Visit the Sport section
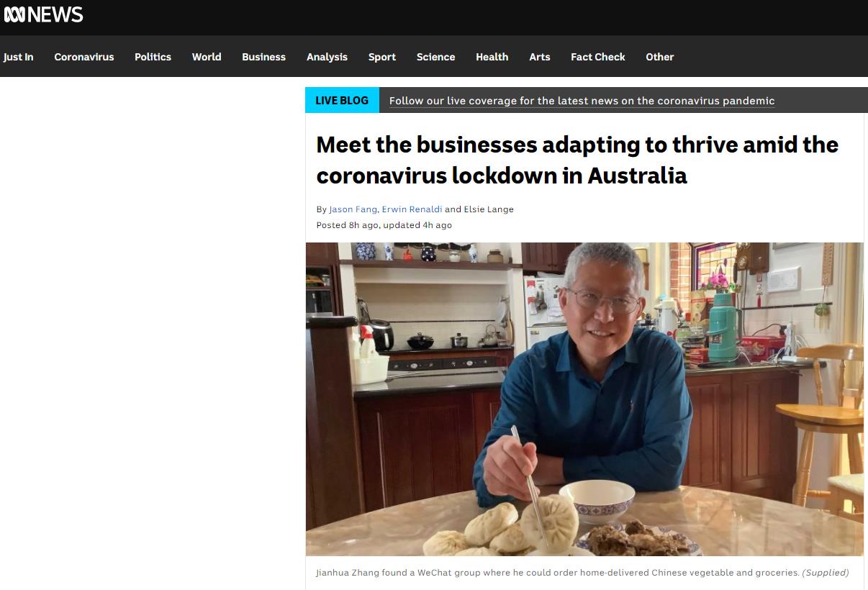868x590 pixels. pos(382,57)
